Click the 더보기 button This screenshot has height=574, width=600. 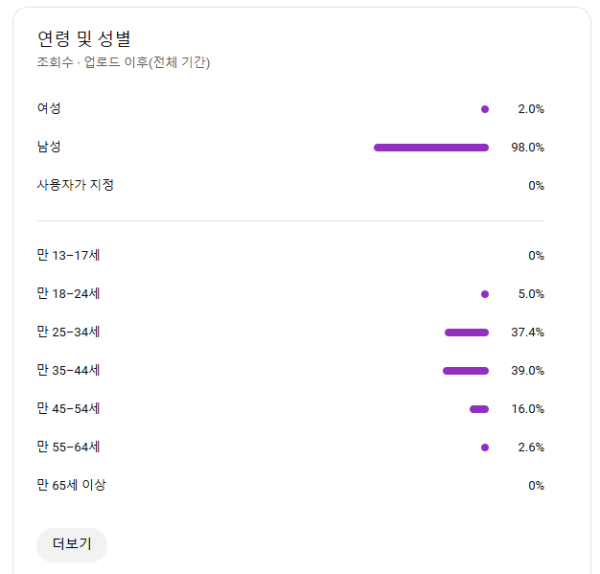pyautogui.click(x=71, y=545)
